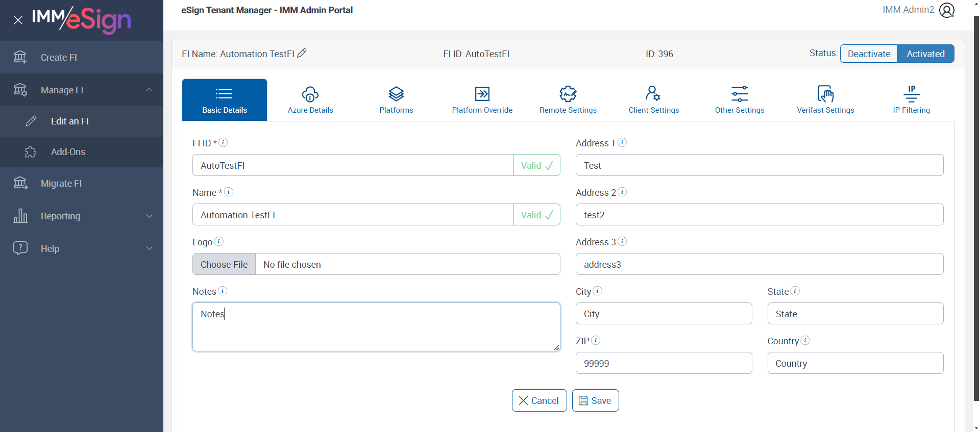Click the Manage FI bank gear icon
This screenshot has width=980, height=432.
[20, 90]
